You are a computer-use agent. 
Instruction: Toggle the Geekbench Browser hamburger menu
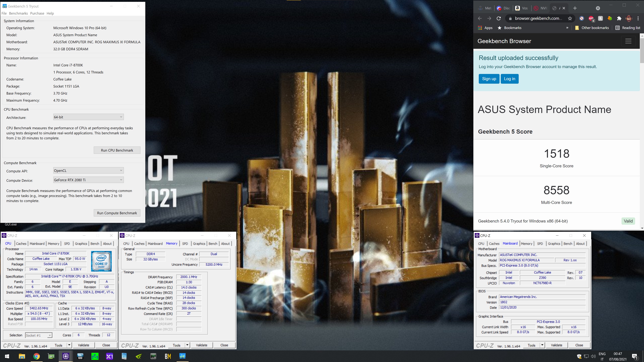pyautogui.click(x=628, y=41)
